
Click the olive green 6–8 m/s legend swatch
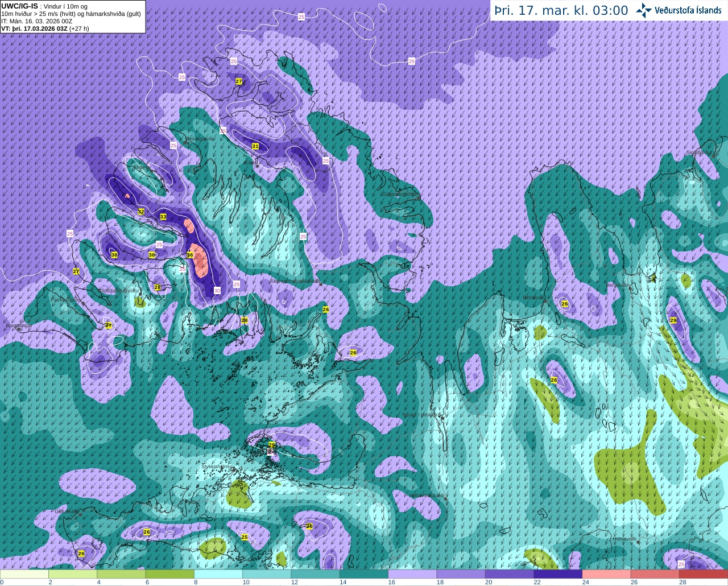point(170,574)
